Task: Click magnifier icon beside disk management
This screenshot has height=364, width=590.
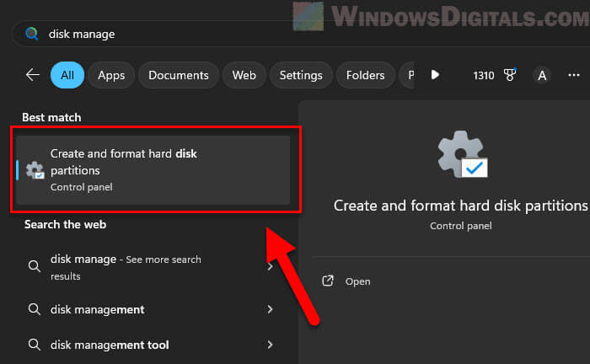Action: 35,309
